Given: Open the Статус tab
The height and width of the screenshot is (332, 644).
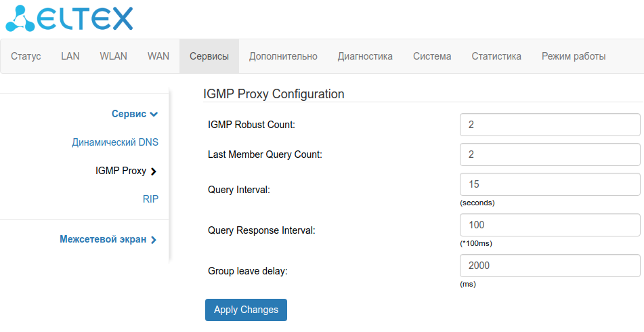Looking at the screenshot, I should pyautogui.click(x=26, y=56).
